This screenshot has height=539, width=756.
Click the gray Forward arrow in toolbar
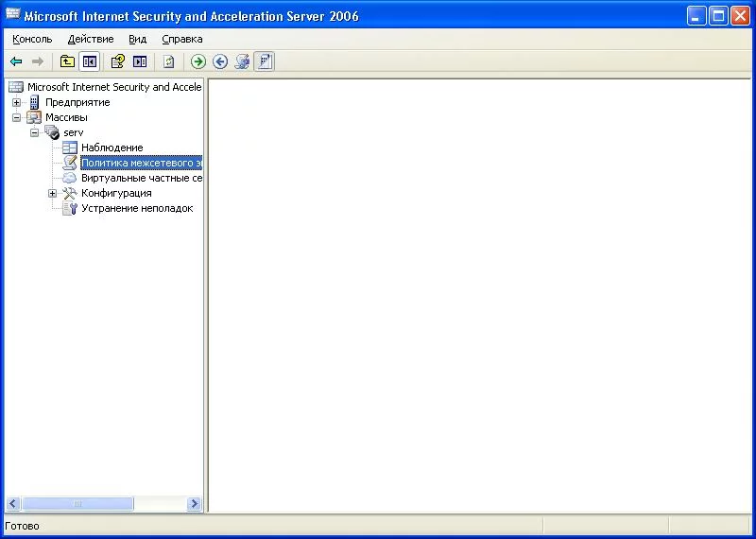(38, 61)
